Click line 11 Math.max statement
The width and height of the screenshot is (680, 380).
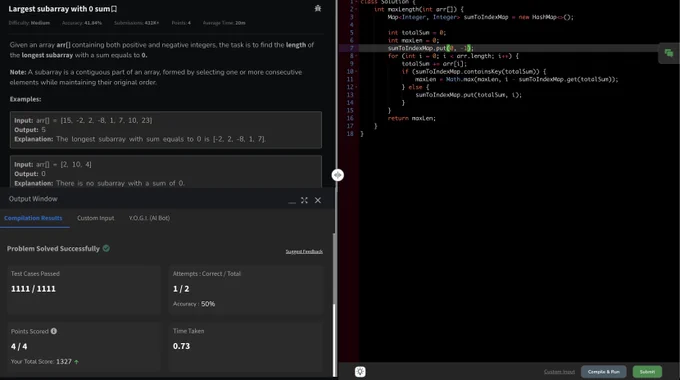coord(517,79)
